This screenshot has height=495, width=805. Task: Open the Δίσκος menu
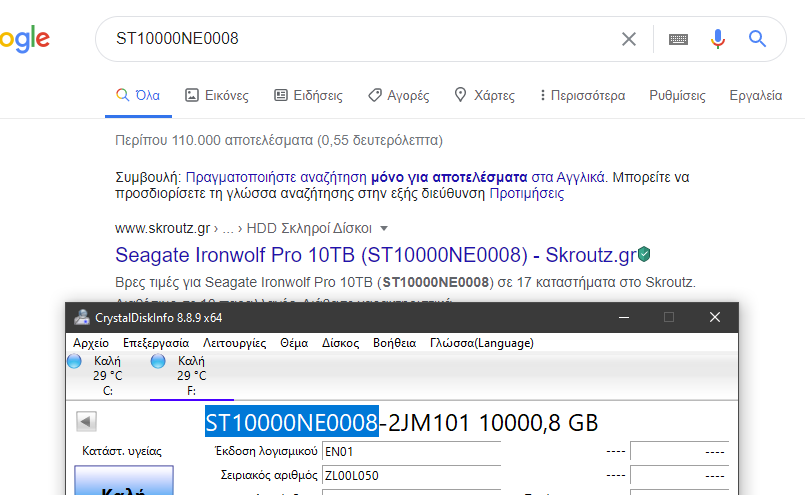[x=340, y=343]
